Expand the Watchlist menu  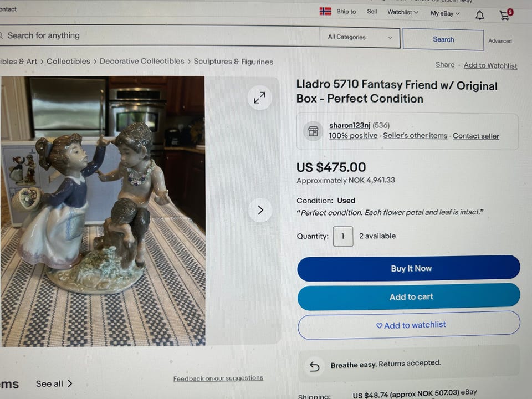pyautogui.click(x=403, y=12)
